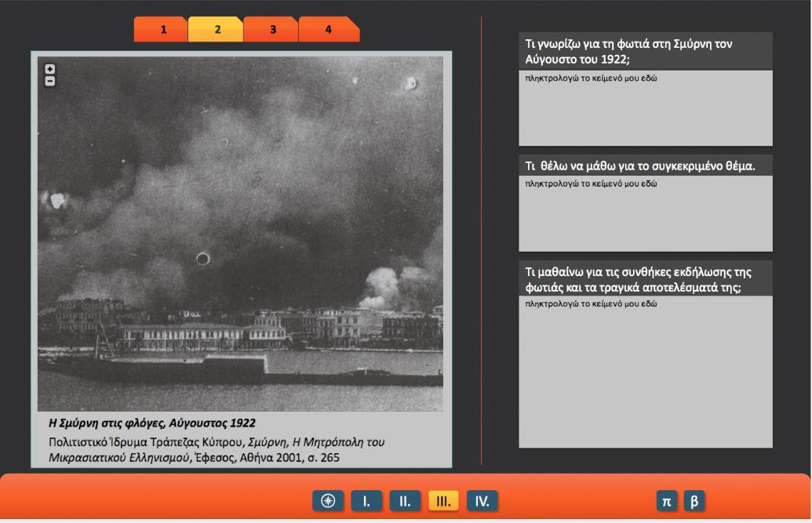Click the π button in the bottom bar

pyautogui.click(x=667, y=501)
